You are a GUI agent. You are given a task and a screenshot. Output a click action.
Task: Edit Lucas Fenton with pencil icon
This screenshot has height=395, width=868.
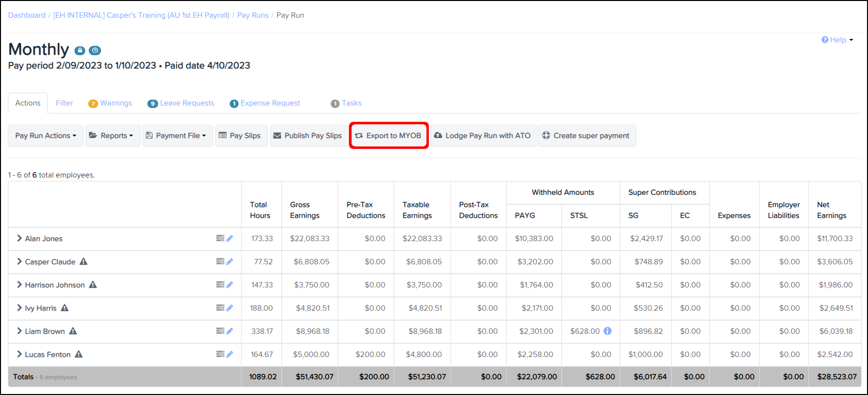click(230, 354)
